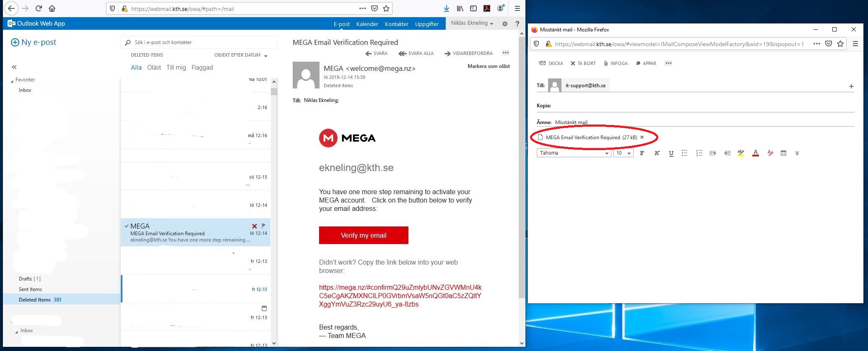Click the search mail and contacts field

point(199,42)
